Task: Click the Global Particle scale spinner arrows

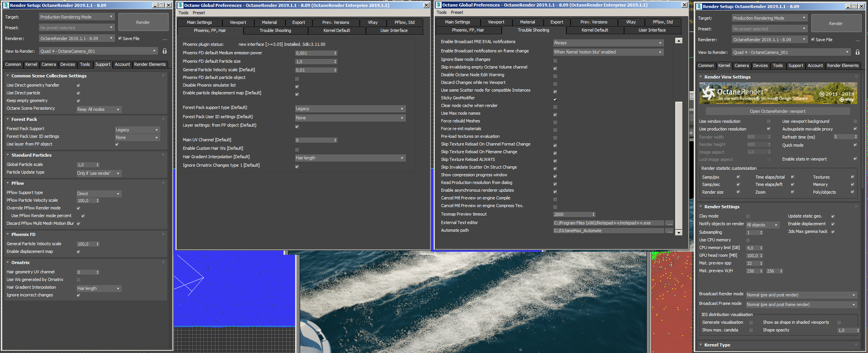Action: (x=98, y=165)
